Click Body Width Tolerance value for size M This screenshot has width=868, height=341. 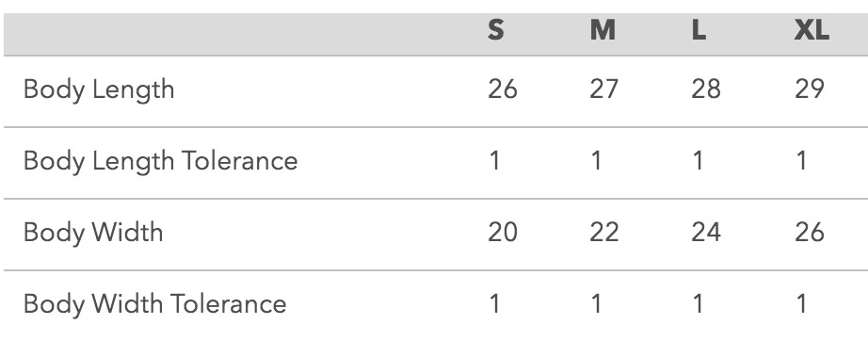596,304
